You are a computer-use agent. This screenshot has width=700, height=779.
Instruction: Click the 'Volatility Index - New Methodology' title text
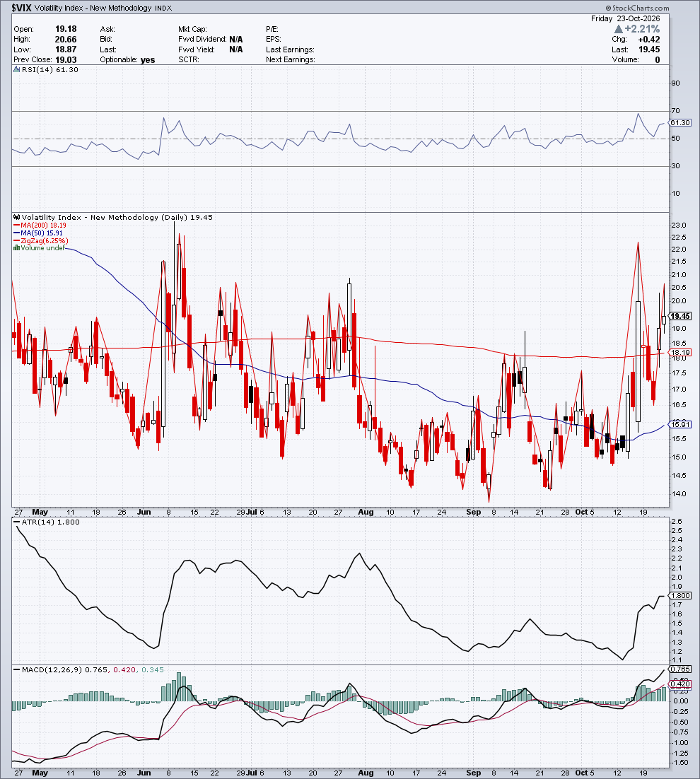93,8
